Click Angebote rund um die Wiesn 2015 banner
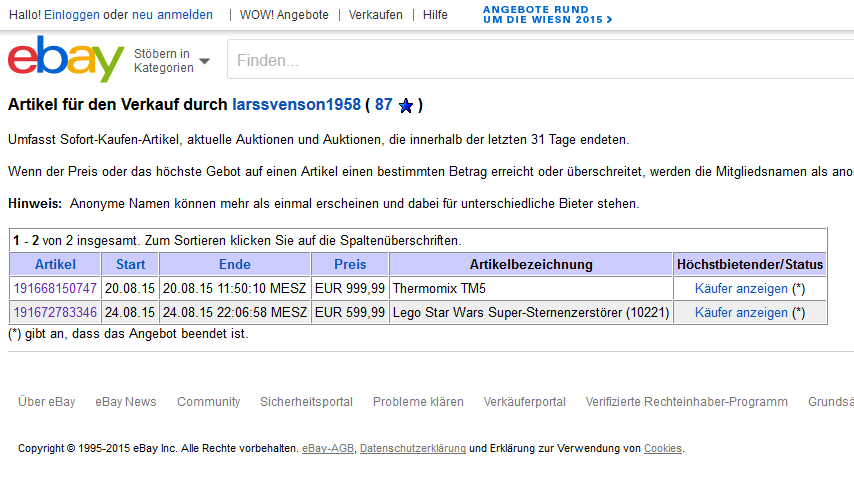Image resolution: width=854 pixels, height=479 pixels. [547, 15]
